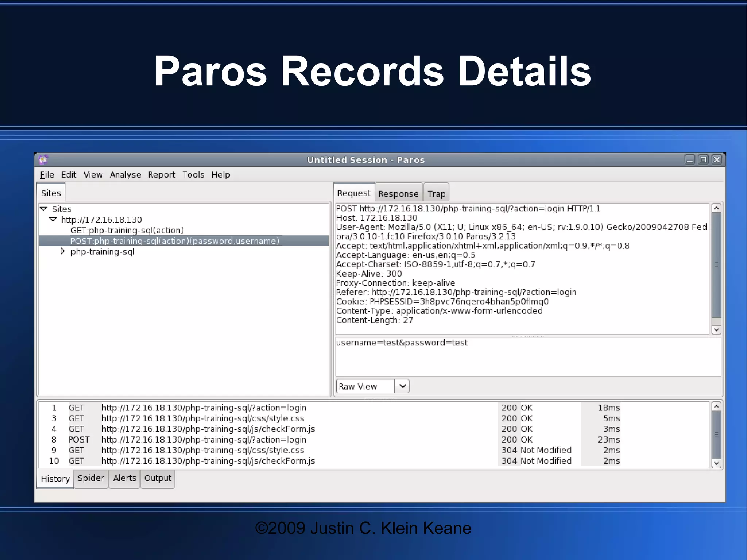Open the View menu
The width and height of the screenshot is (747, 560).
[93, 175]
